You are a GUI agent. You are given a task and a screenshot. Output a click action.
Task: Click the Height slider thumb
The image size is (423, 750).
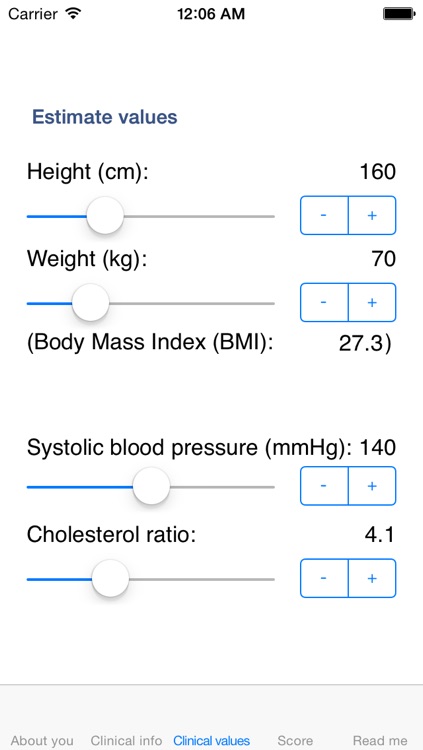105,216
